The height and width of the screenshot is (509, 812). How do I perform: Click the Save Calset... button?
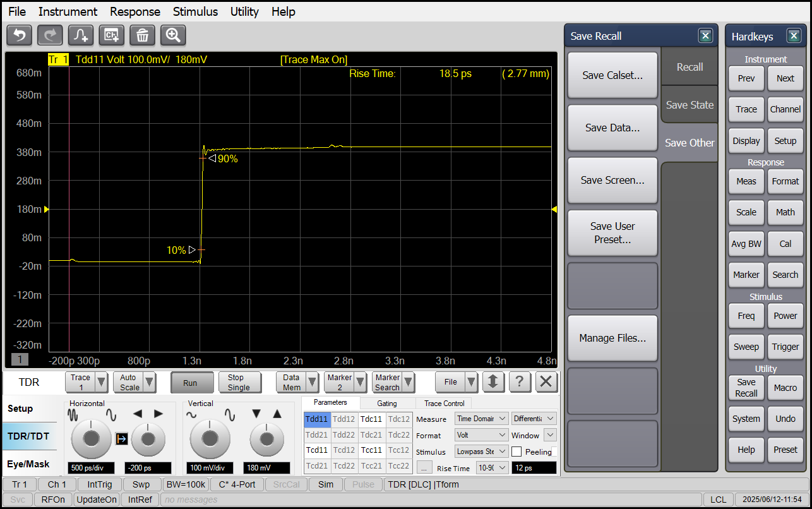(x=612, y=75)
